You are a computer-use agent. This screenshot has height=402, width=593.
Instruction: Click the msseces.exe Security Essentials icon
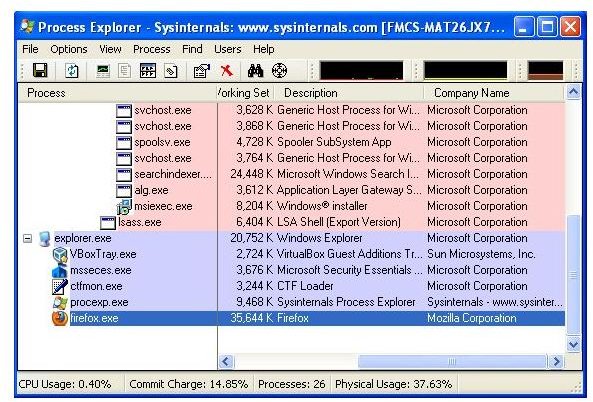click(60, 270)
